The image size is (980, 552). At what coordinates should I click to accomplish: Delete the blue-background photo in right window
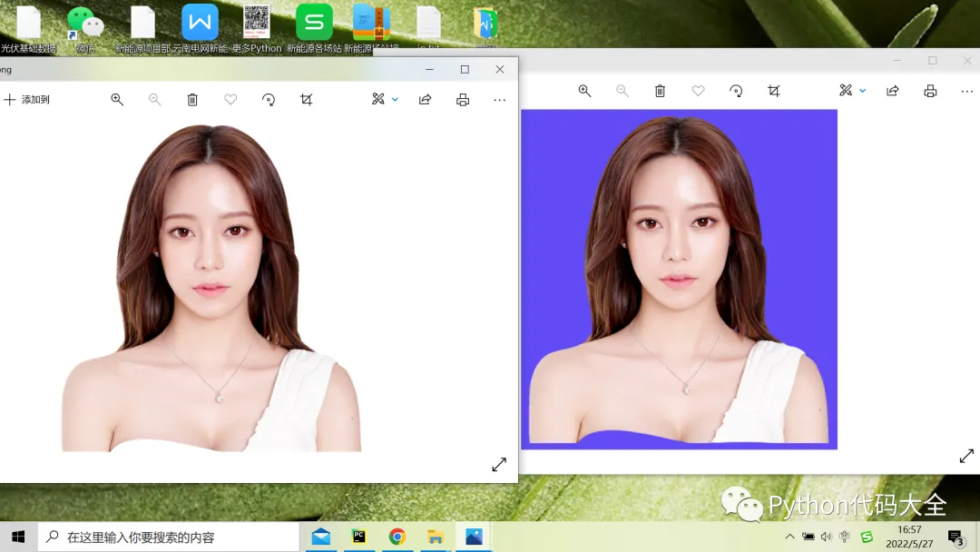(660, 91)
